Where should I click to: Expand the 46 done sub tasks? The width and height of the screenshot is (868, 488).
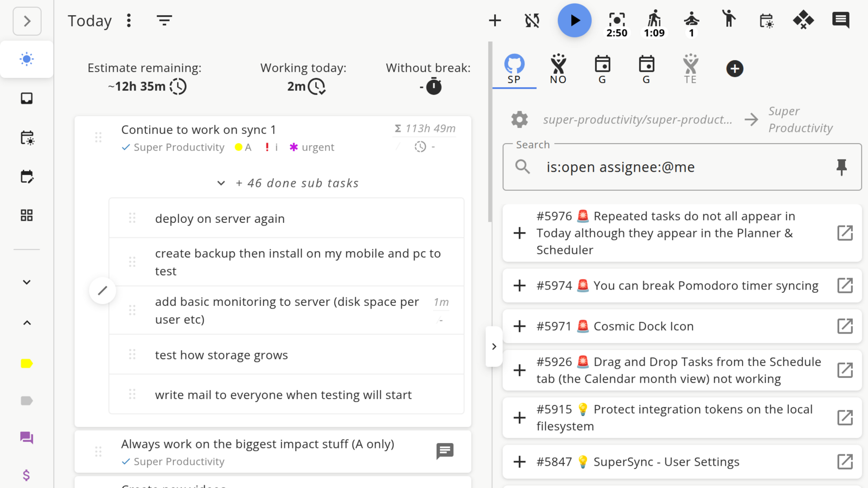point(288,183)
